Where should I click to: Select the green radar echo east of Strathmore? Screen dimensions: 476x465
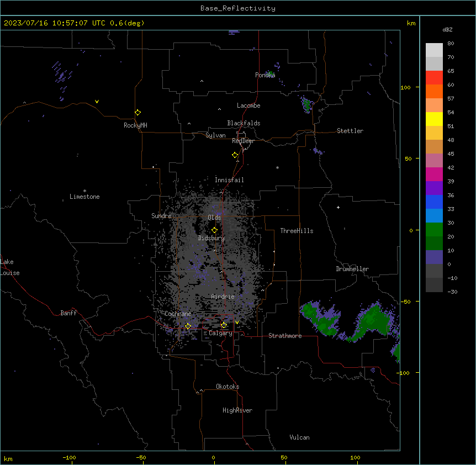click(320, 318)
